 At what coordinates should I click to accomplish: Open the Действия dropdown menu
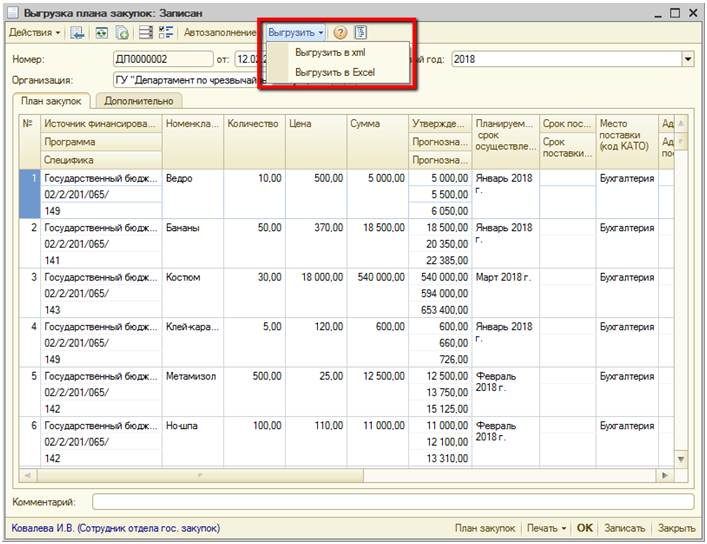click(34, 33)
